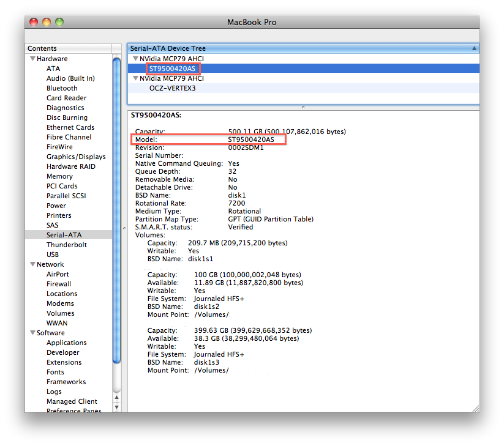Select Printers entry
The height and width of the screenshot is (446, 504).
[x=59, y=215]
